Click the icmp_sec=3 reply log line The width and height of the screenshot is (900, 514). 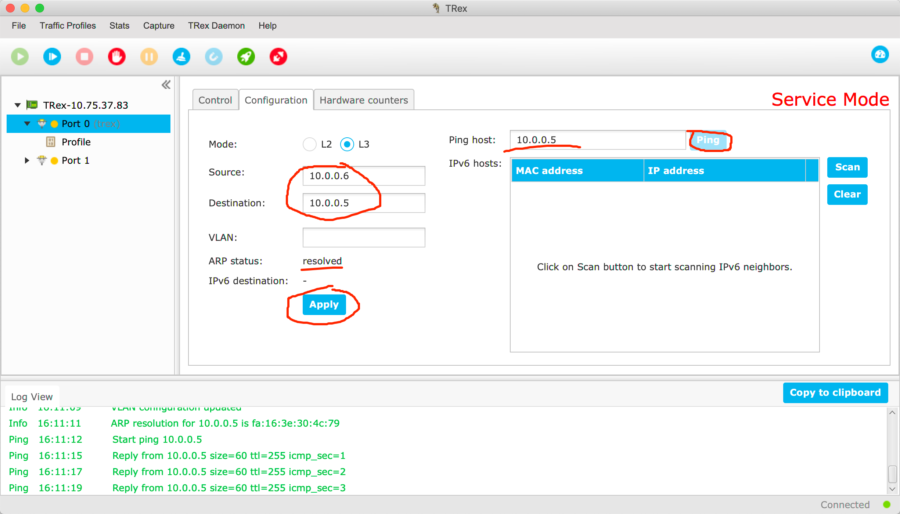tap(228, 488)
